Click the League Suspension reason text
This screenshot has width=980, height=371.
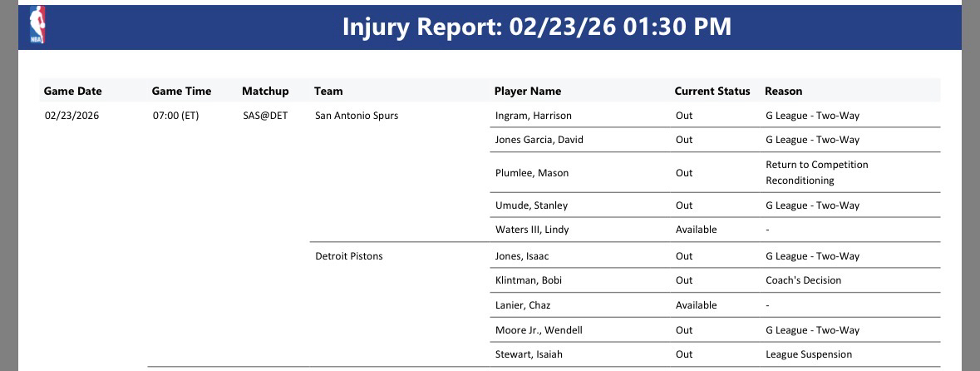point(809,354)
